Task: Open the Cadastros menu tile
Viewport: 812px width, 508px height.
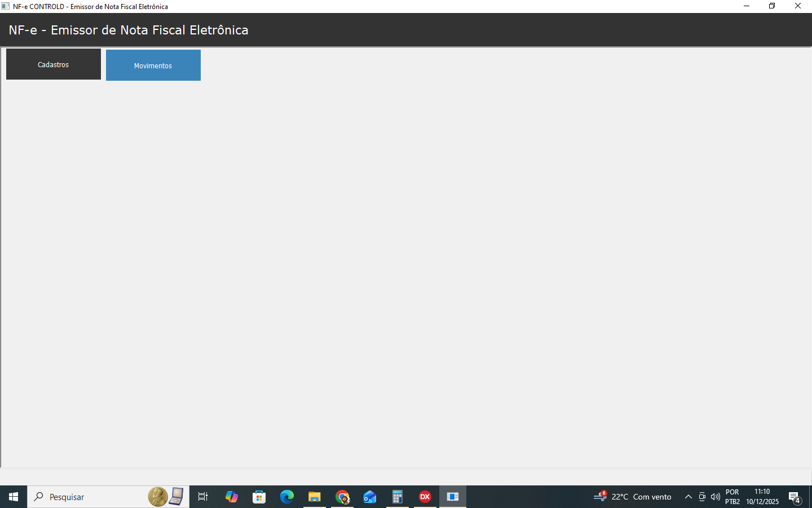Action: click(54, 64)
